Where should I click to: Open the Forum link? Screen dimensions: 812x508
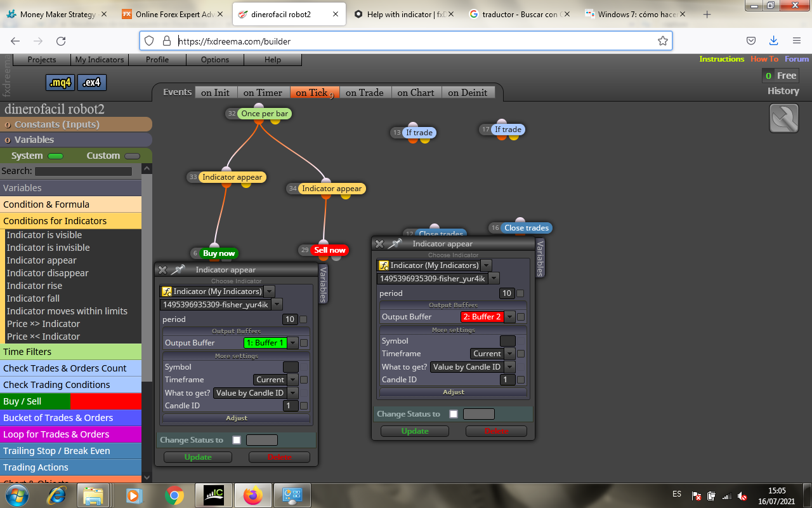[797, 59]
